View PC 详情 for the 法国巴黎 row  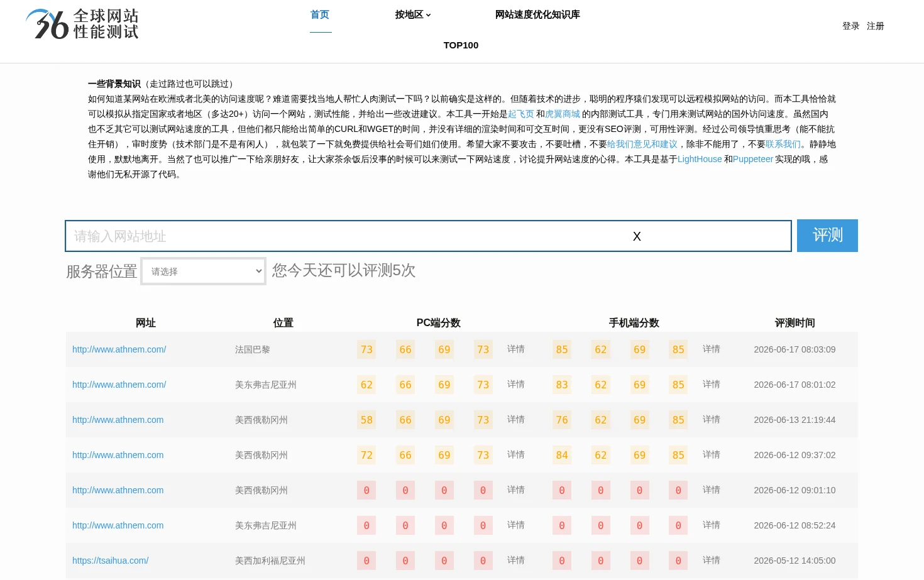point(516,349)
